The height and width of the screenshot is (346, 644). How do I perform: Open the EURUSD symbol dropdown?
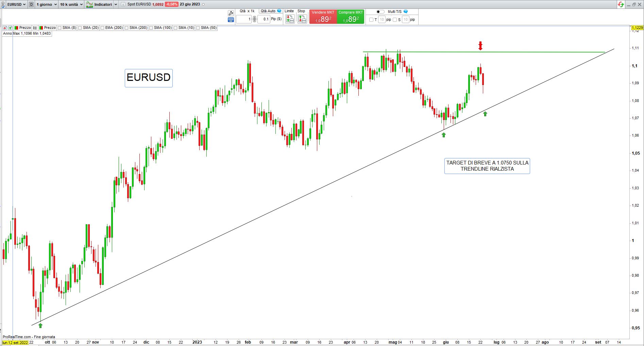16,4
